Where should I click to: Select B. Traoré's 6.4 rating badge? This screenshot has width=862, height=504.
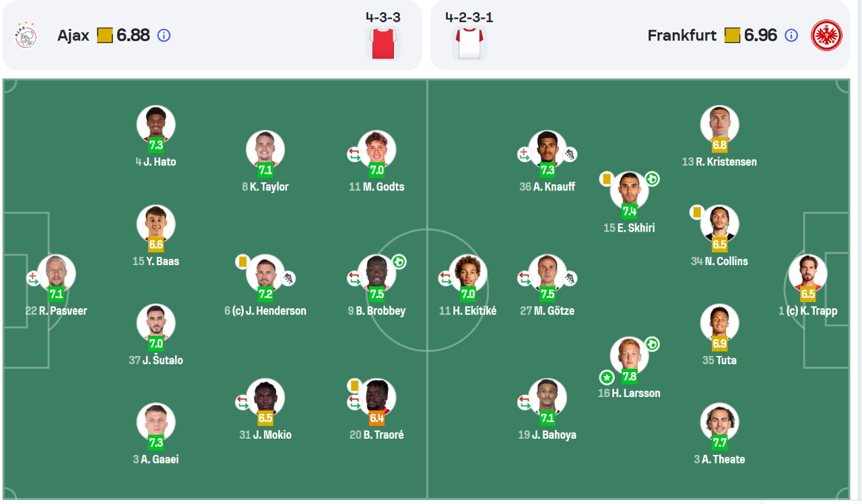[x=376, y=418]
